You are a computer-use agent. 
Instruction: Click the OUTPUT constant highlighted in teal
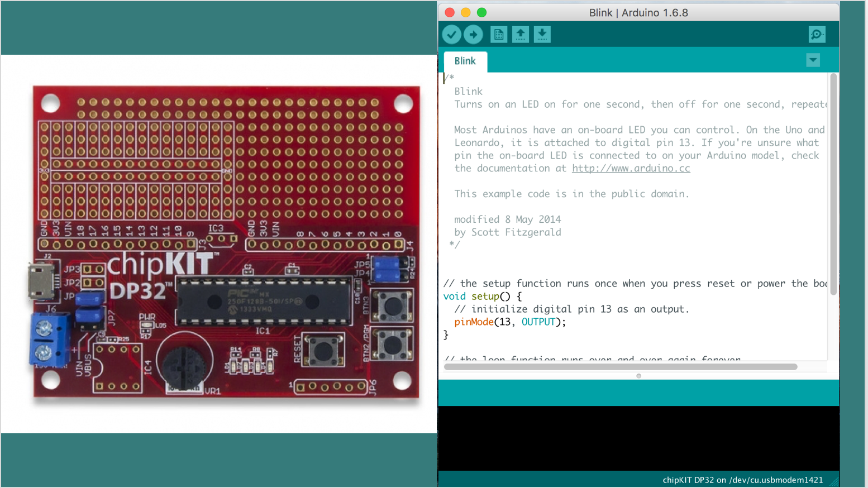[x=539, y=322]
